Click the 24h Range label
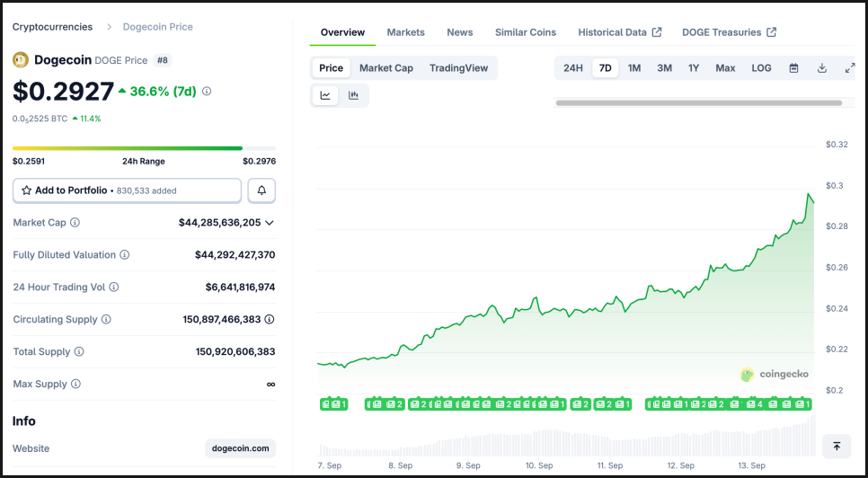868x478 pixels. (x=144, y=162)
